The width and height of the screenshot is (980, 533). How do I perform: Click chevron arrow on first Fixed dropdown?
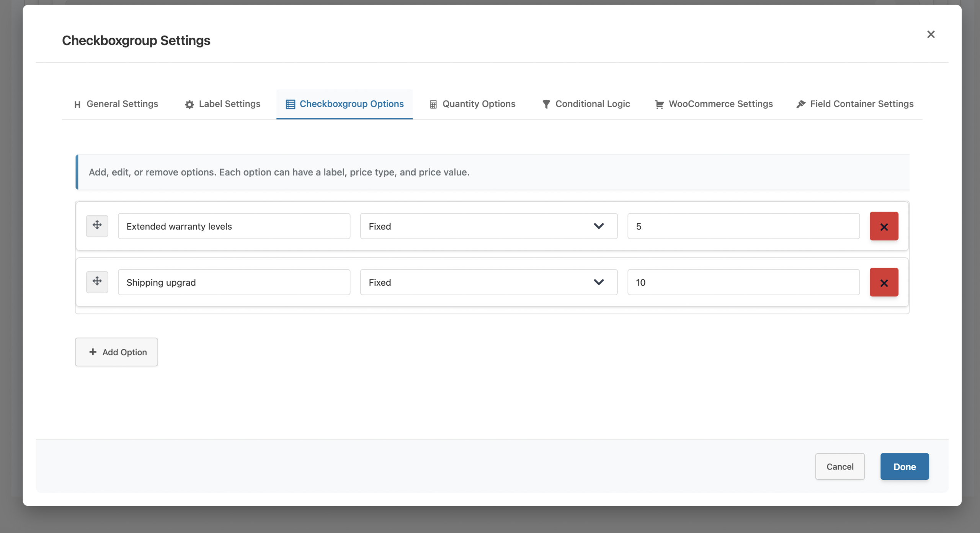(598, 226)
